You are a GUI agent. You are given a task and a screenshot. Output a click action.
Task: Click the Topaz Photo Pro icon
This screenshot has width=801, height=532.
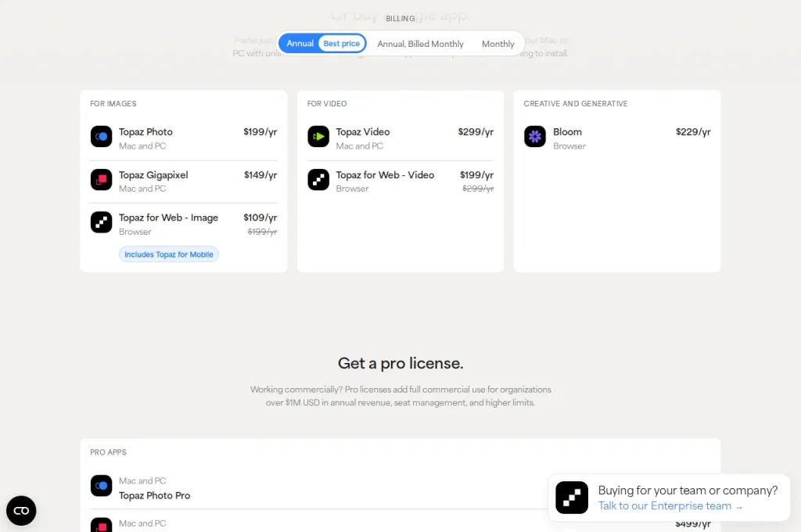pyautogui.click(x=101, y=486)
